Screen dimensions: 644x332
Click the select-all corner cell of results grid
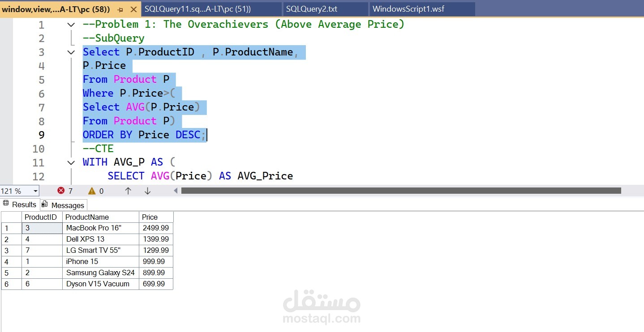point(12,217)
